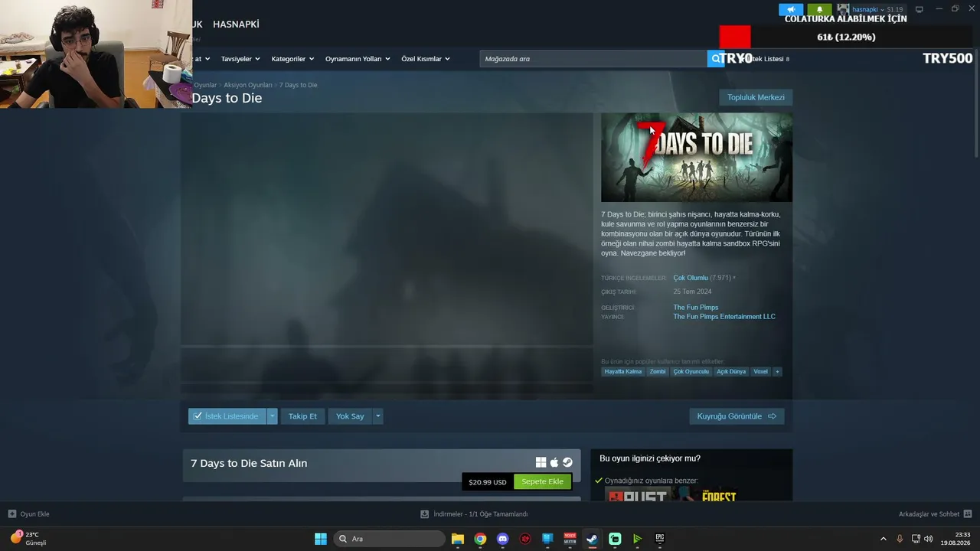Image resolution: width=980 pixels, height=551 pixels.
Task: Click the macOS Apple platform icon
Action: click(554, 462)
